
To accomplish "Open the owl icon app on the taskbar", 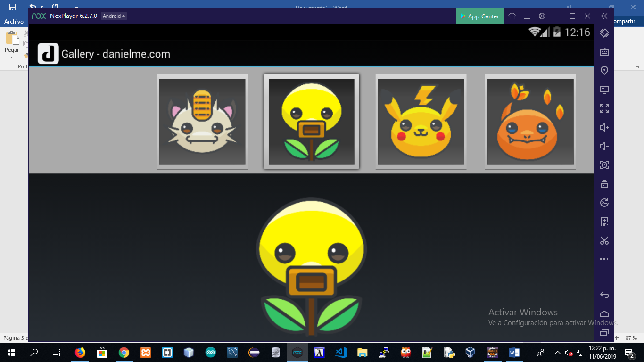I will pos(405,352).
